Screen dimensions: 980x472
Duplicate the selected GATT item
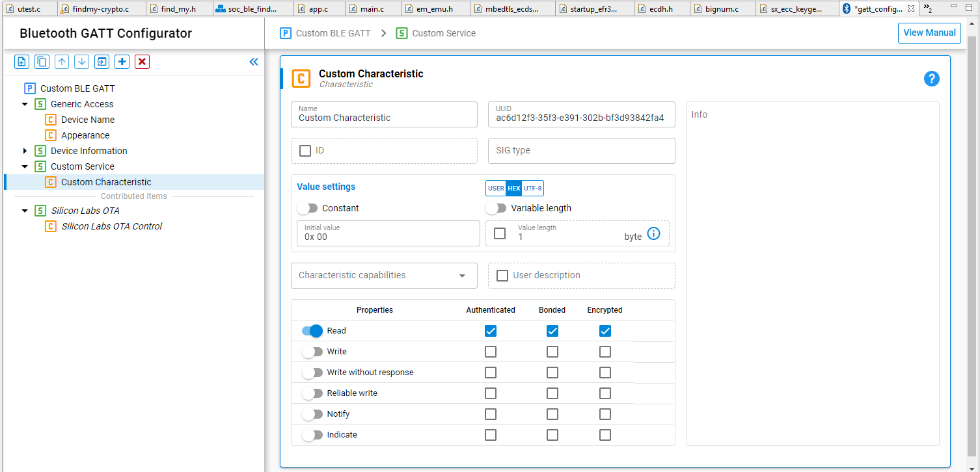tap(40, 61)
